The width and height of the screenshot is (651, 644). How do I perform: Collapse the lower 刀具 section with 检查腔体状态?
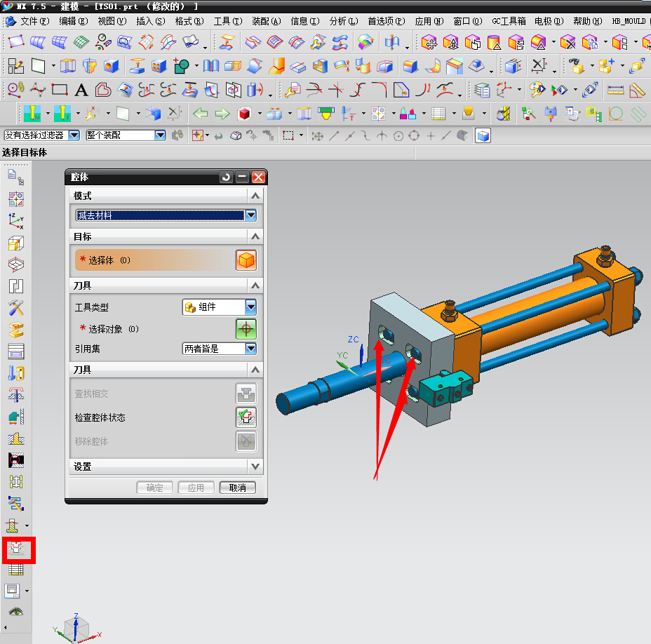pos(255,370)
